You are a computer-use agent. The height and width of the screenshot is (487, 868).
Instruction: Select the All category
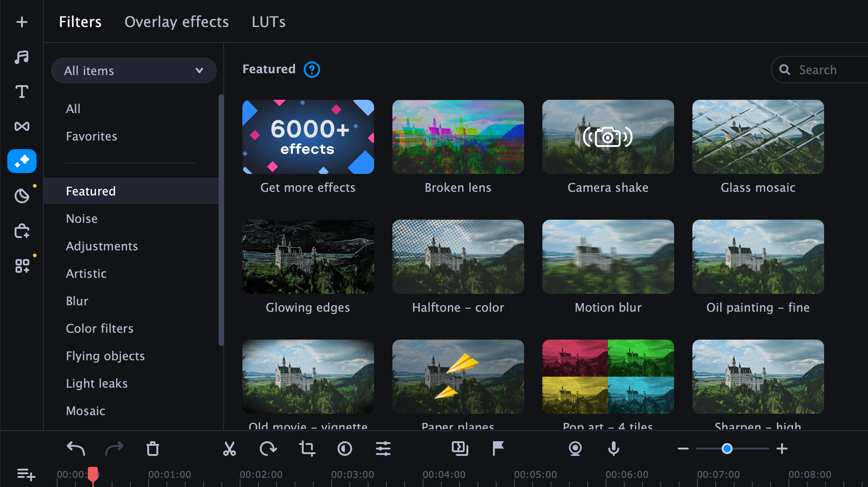[73, 109]
